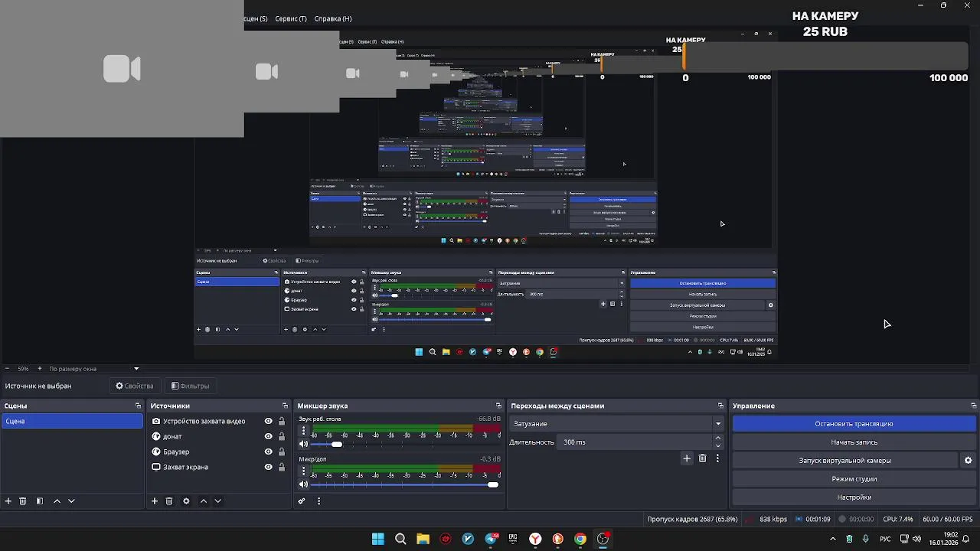Viewport: 980px width, 551px height.
Task: Mute Звук раб. стола speaker icon
Action: pos(303,444)
